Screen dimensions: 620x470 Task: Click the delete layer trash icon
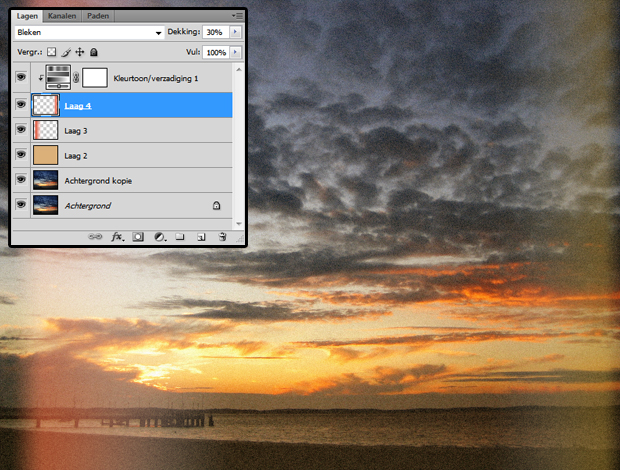[223, 236]
